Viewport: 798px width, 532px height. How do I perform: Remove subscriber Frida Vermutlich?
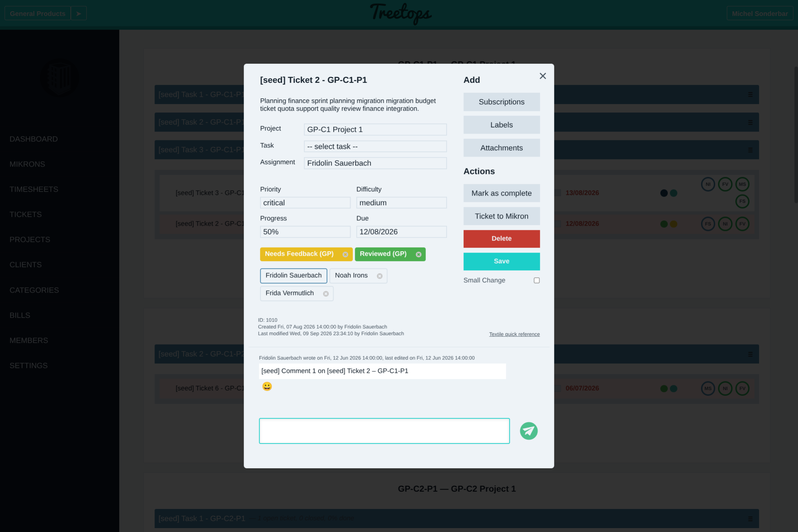[x=326, y=294]
